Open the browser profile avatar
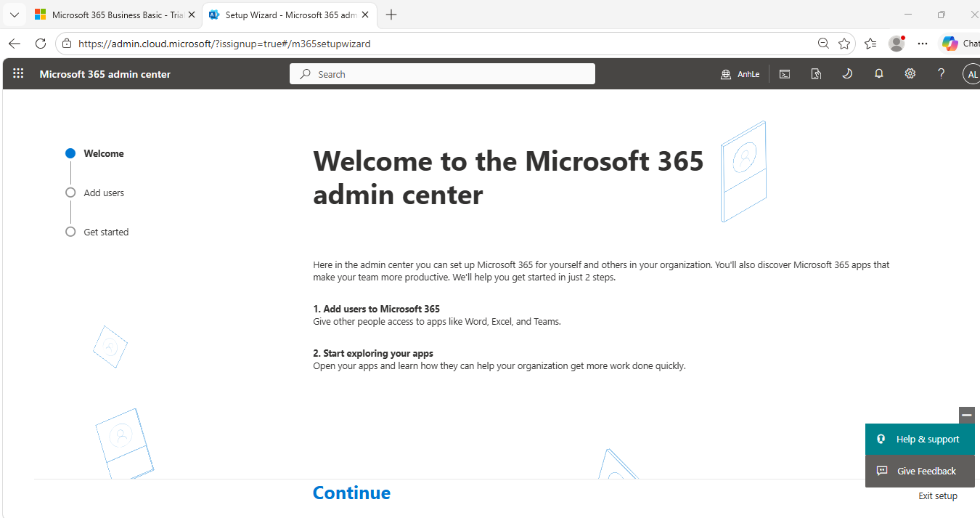The width and height of the screenshot is (980, 518). 897,44
